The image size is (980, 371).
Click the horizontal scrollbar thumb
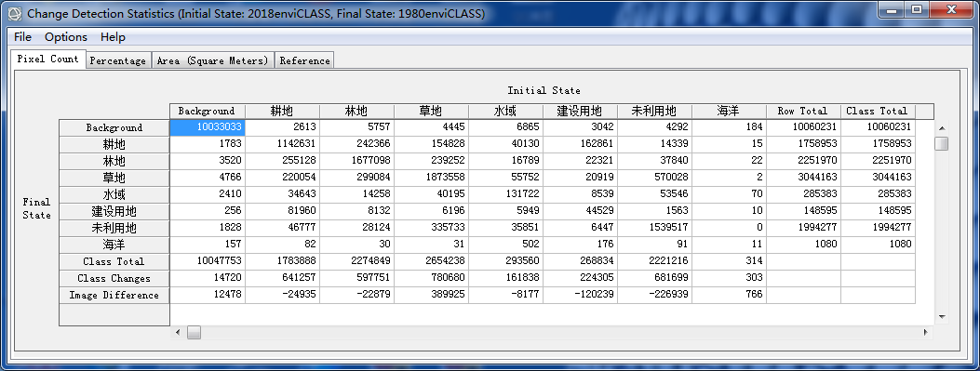[x=194, y=332]
